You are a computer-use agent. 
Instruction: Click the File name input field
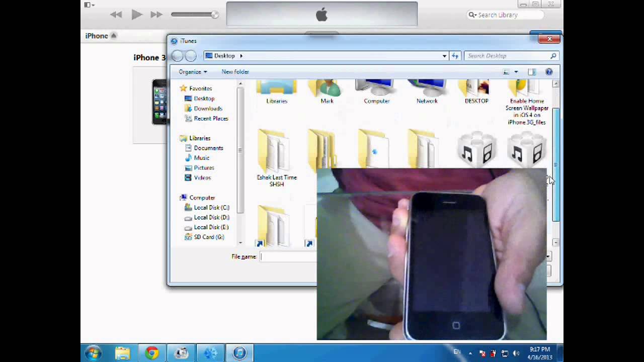[x=288, y=257]
